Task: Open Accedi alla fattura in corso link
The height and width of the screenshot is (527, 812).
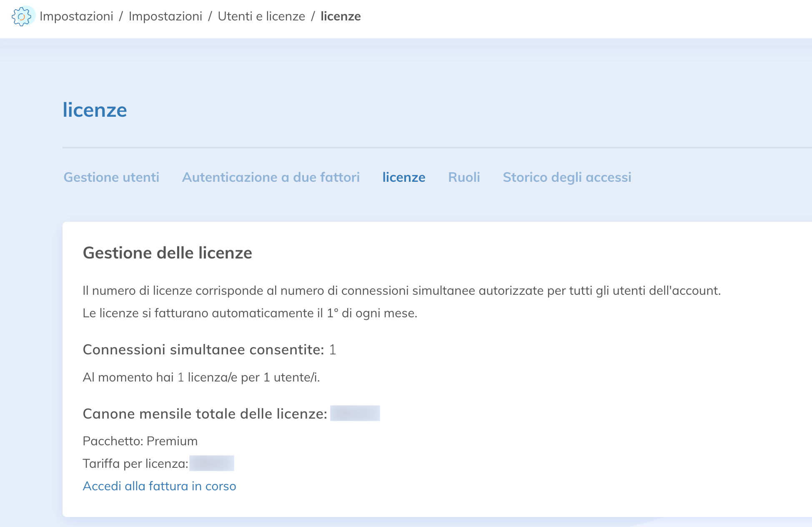Action: (x=159, y=486)
